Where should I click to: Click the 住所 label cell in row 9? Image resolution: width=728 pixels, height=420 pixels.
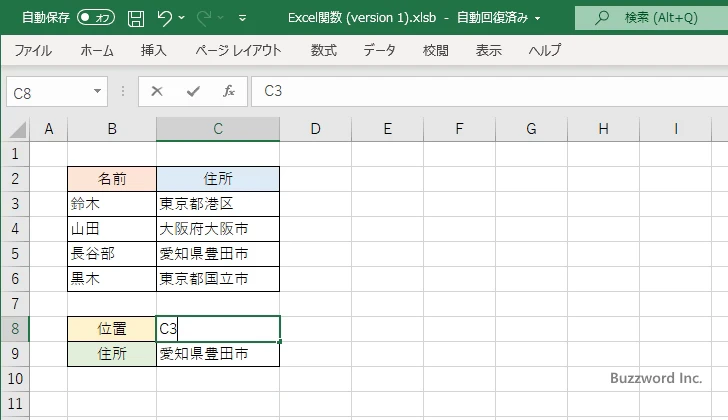point(112,354)
